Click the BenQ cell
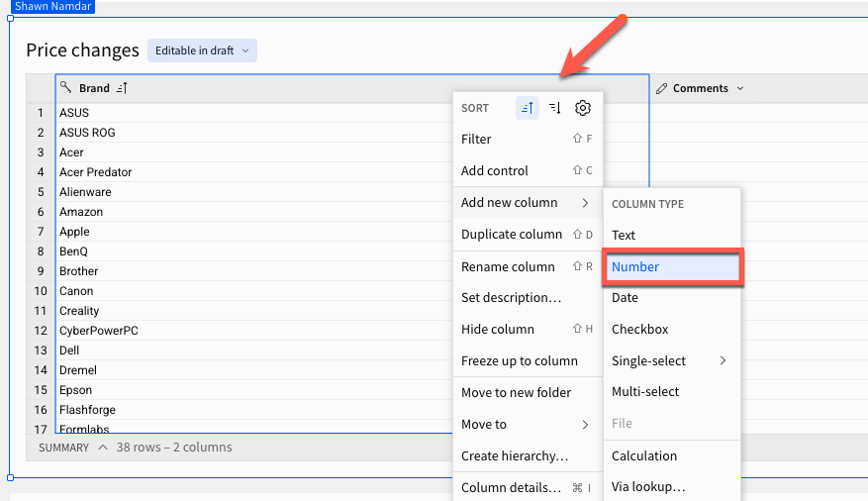Image resolution: width=868 pixels, height=501 pixels. (73, 251)
